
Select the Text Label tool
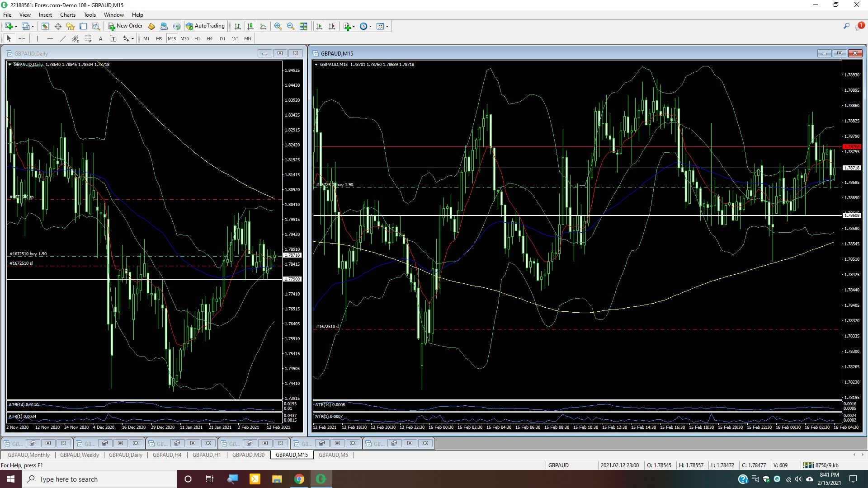coord(113,38)
